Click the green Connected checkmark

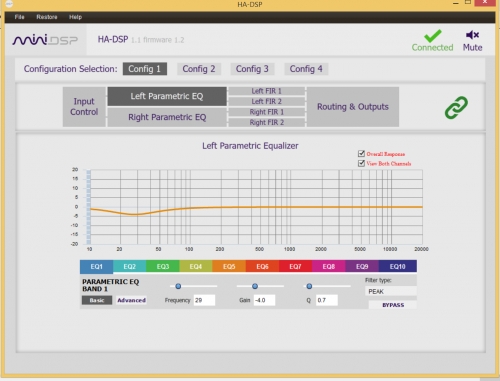point(432,36)
